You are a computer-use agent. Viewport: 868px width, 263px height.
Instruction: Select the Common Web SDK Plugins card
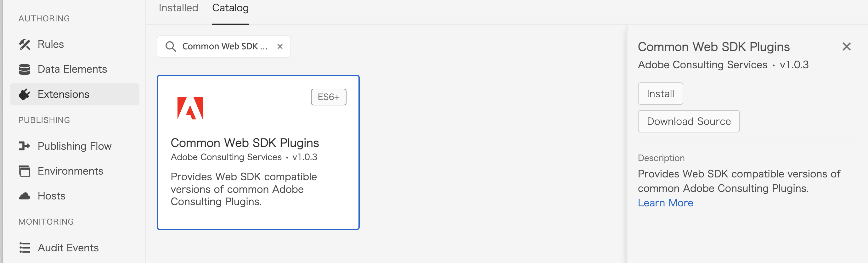point(258,153)
